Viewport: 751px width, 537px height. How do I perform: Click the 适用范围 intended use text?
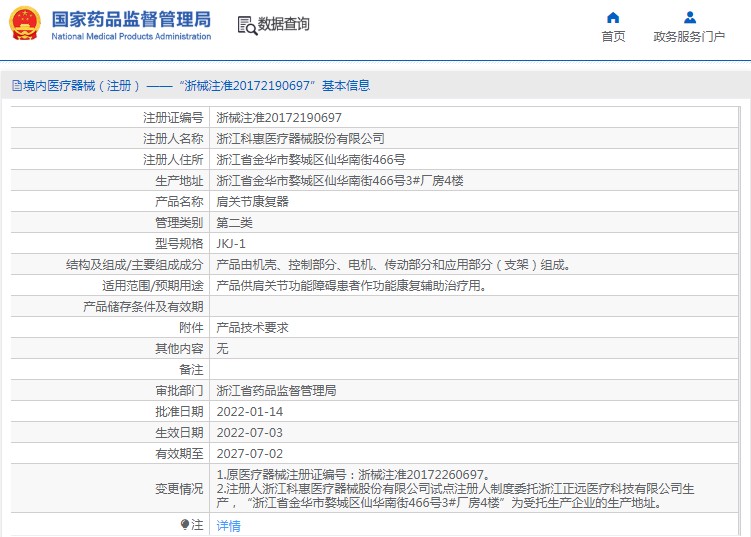(352, 286)
